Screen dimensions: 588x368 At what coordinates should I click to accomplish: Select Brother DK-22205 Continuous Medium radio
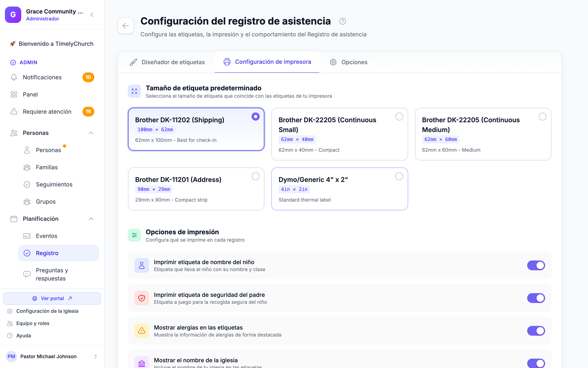(x=542, y=117)
